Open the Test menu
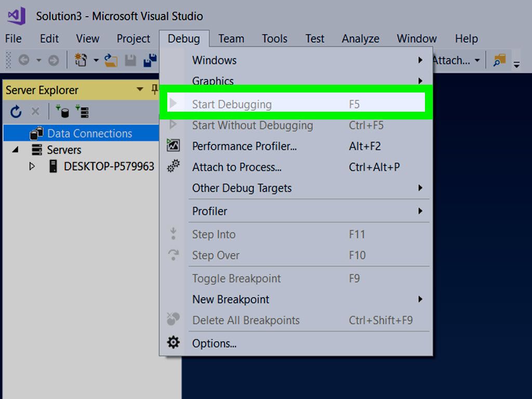The width and height of the screenshot is (532, 399). coord(315,38)
